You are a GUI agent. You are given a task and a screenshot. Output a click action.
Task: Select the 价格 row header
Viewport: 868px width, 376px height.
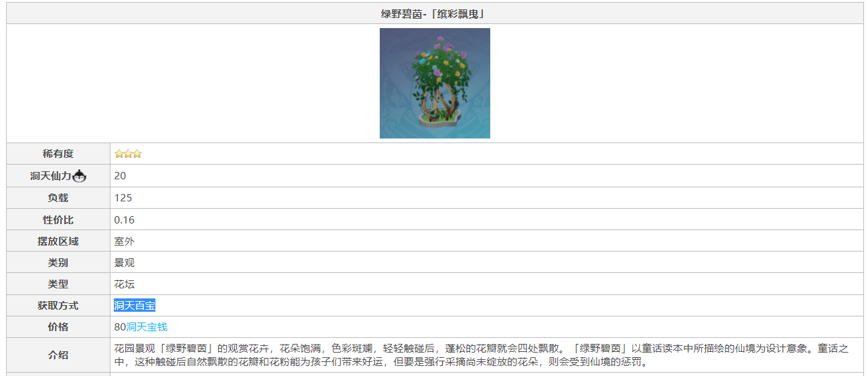tap(58, 327)
